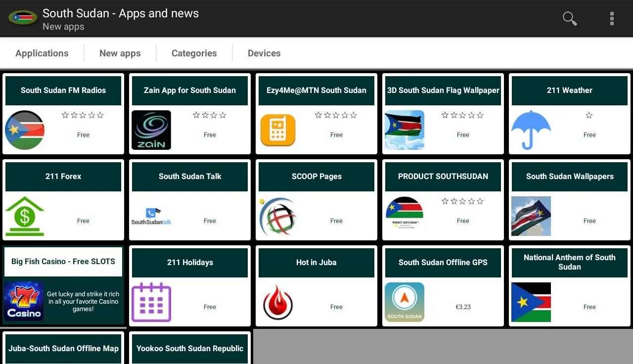Open the Yookoo South Sudan Republic card
The width and height of the screenshot is (633, 364).
[x=190, y=348]
